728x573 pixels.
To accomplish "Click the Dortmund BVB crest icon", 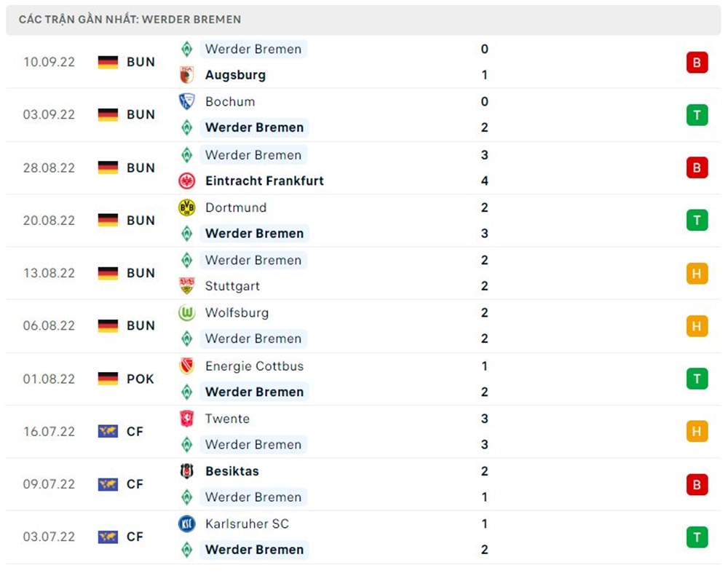I will coord(186,208).
